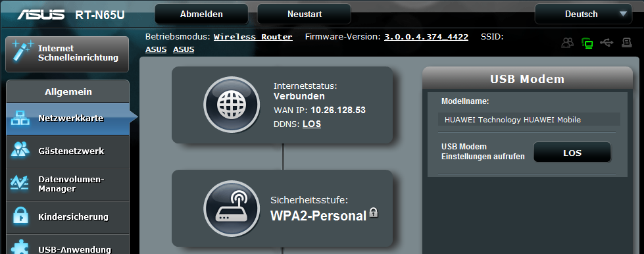Click the Modellname label
Screen dimensions: 644x254
[x=465, y=101]
